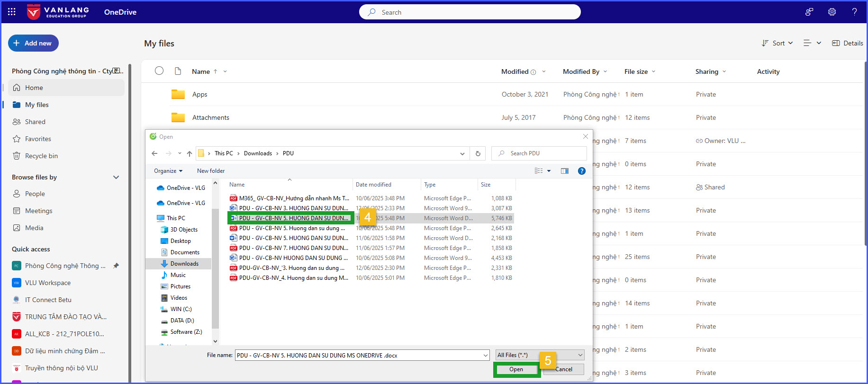Select Documents in navigation tree
The image size is (868, 384).
pos(185,252)
